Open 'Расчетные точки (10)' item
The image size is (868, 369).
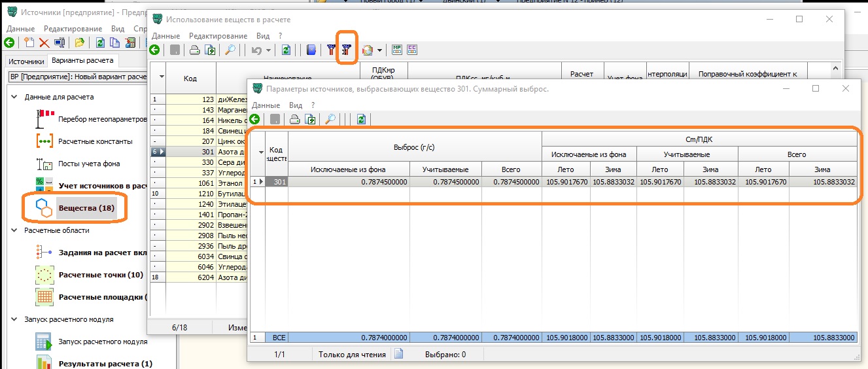click(101, 275)
